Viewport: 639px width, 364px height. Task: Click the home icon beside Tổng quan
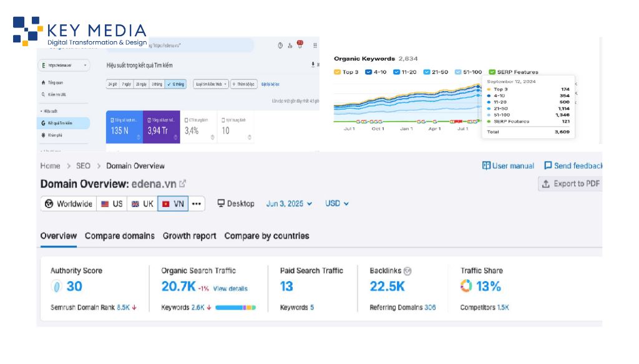point(43,83)
